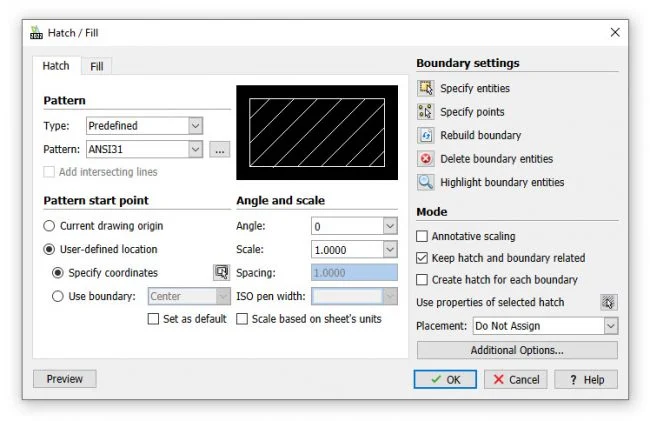650x421 pixels.
Task: Uncheck Keep hatch and boundary related
Action: click(x=422, y=258)
